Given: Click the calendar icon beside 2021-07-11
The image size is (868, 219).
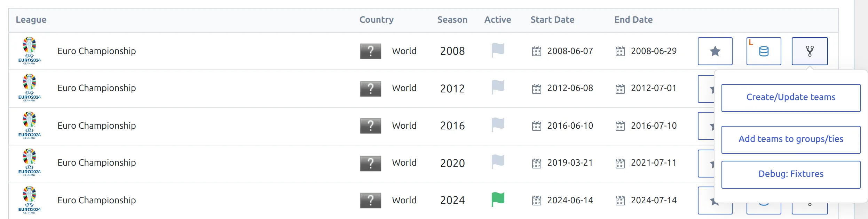Looking at the screenshot, I should (620, 164).
